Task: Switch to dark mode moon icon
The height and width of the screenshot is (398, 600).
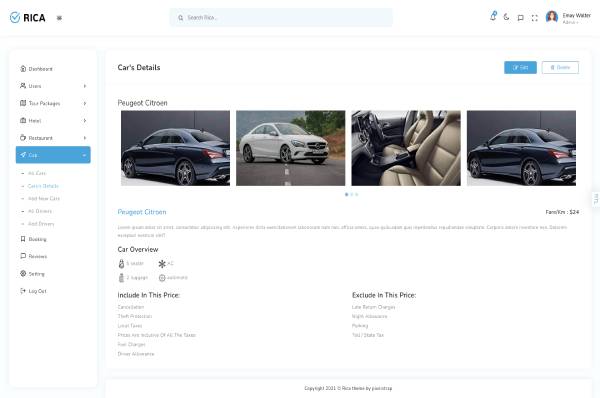Action: [x=506, y=17]
